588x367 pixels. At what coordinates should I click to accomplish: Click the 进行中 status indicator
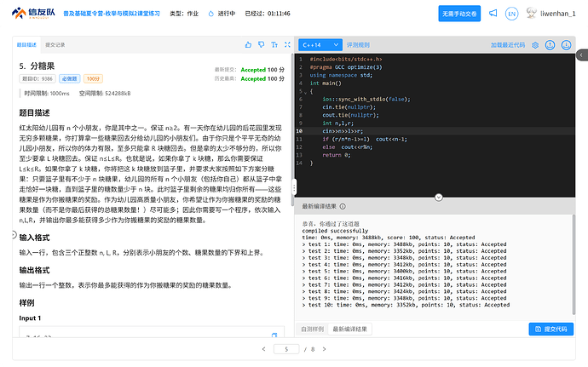222,14
